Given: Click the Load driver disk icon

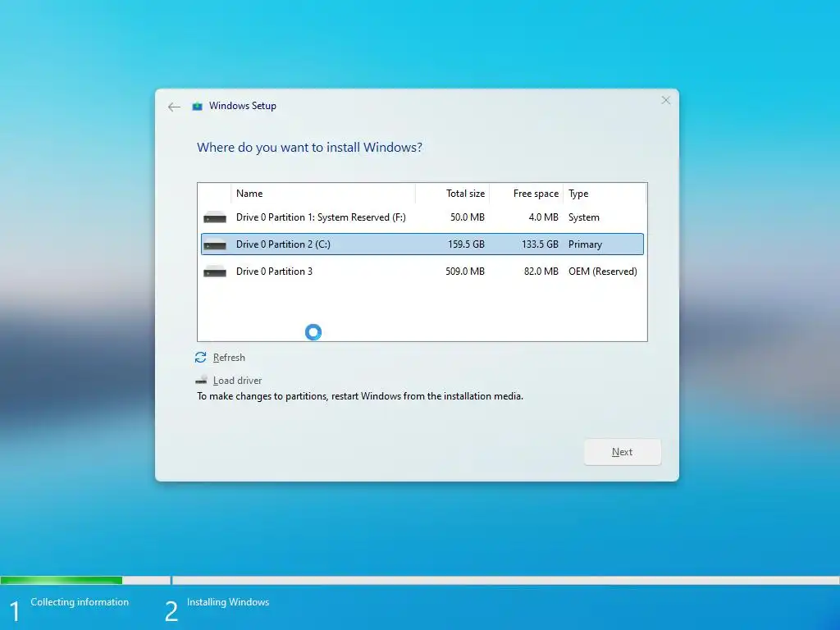Looking at the screenshot, I should 202,380.
